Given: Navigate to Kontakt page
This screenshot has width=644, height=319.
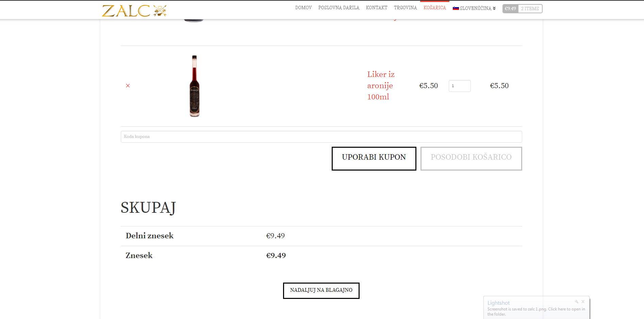Looking at the screenshot, I should tap(376, 8).
